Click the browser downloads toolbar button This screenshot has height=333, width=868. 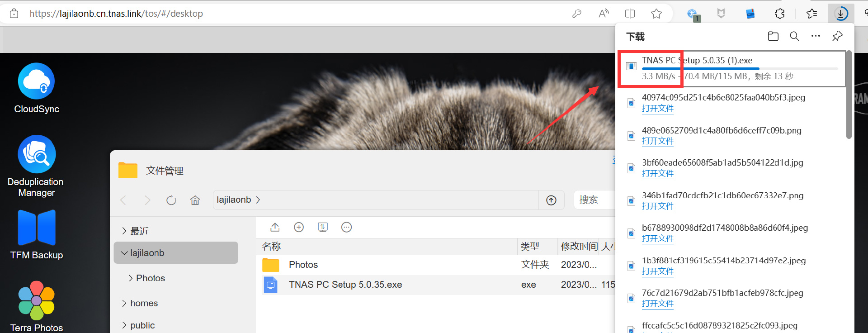841,14
